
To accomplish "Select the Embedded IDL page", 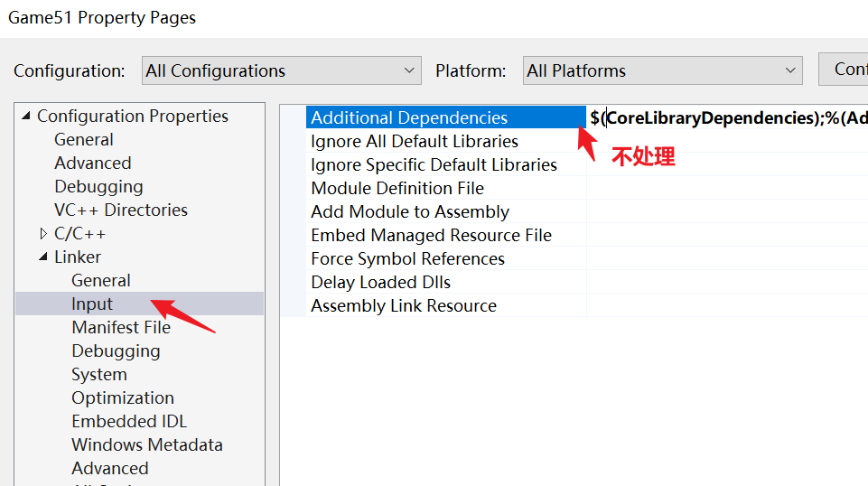I will (129, 421).
